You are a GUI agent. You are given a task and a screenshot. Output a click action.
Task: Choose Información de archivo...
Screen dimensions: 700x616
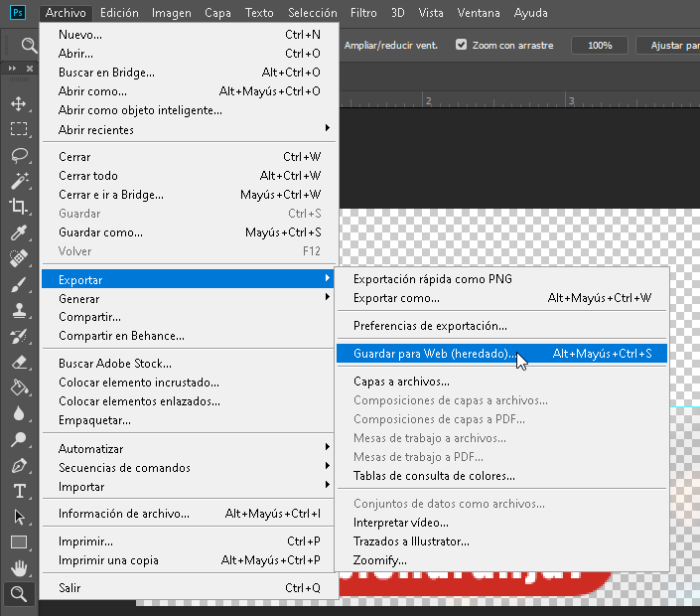coord(189,514)
